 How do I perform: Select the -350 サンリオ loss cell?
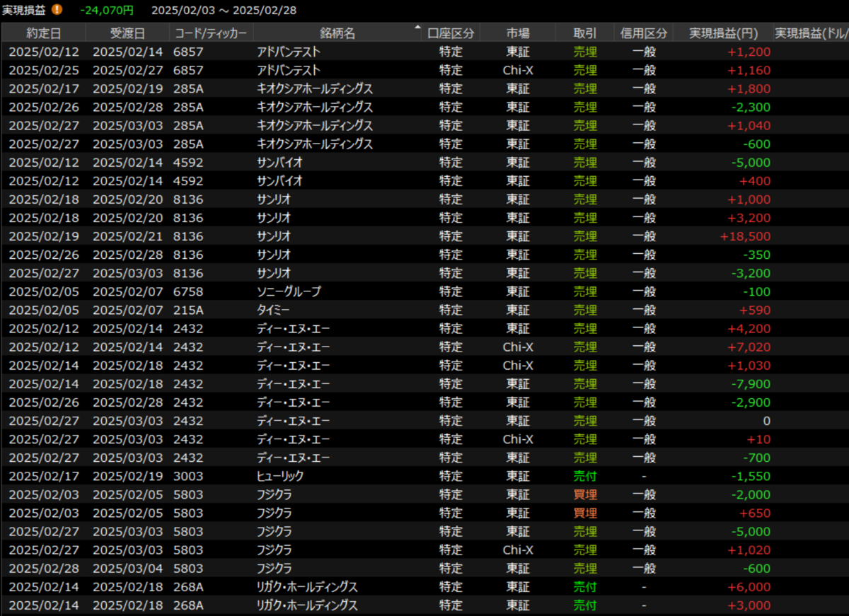[x=757, y=255]
